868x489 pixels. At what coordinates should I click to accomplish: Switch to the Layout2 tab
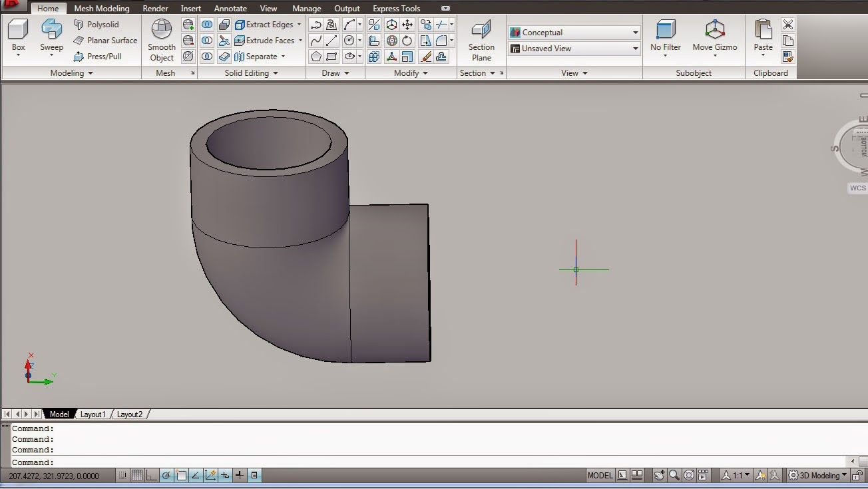coord(130,414)
